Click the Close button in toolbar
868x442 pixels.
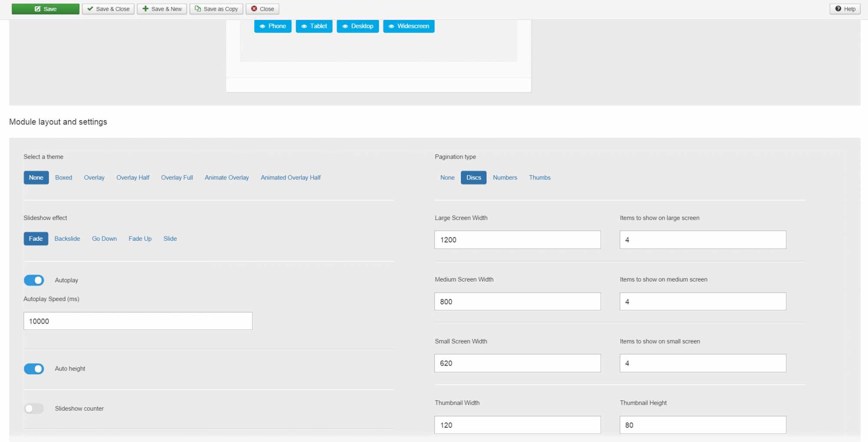[262, 9]
